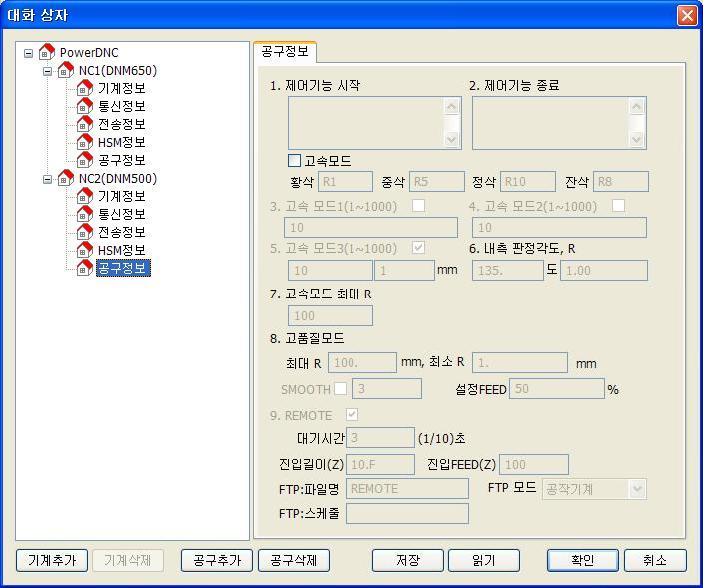Click icon beside HSM정보 under NC2(DNM500)
Viewport: 703px width, 588px height.
tap(85, 250)
